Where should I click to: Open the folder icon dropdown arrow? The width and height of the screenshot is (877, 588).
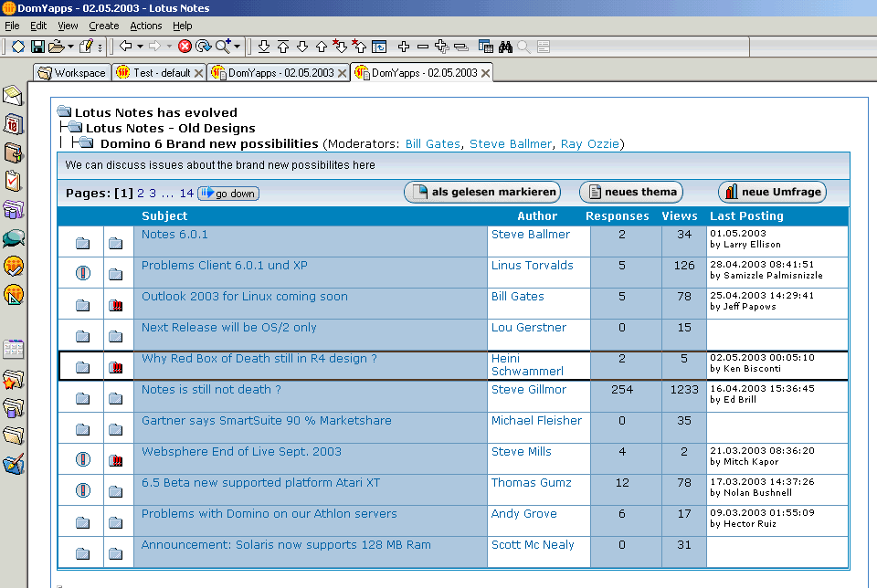[70, 47]
